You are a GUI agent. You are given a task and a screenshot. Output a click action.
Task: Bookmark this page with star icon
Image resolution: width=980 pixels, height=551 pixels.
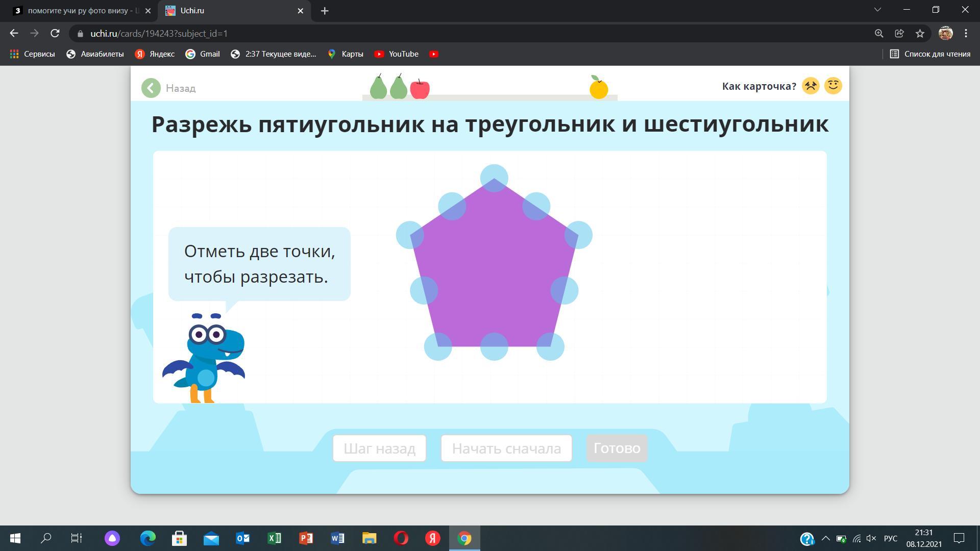pyautogui.click(x=920, y=34)
